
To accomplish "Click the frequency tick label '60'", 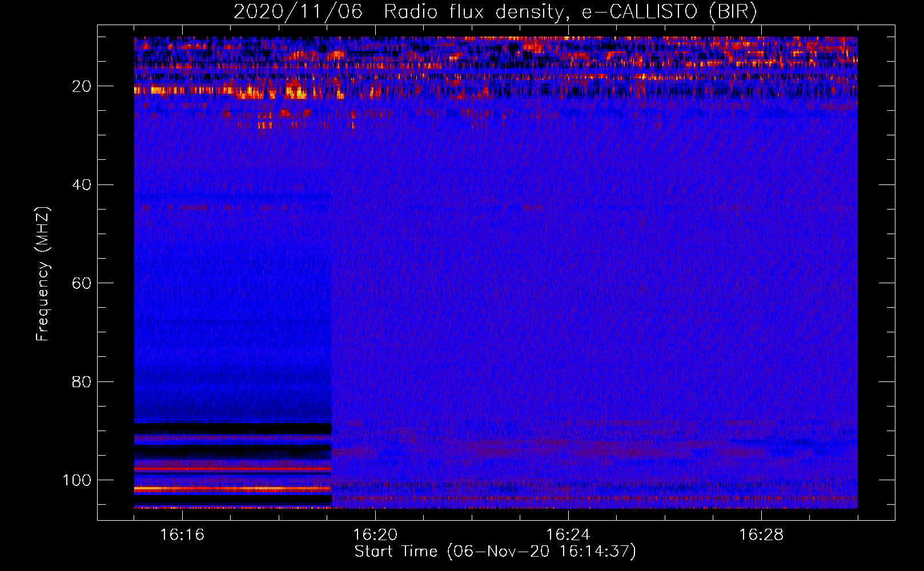I will 82,283.
